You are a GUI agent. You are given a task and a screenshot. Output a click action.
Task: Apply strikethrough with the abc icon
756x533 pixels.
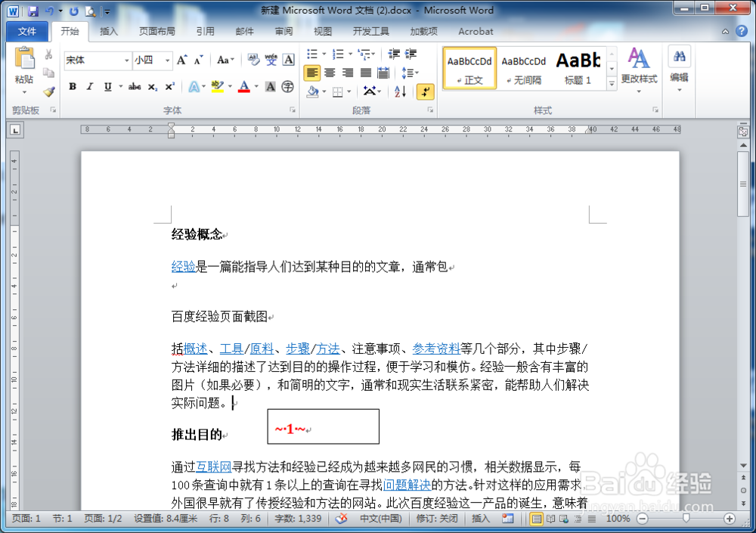pyautogui.click(x=135, y=87)
